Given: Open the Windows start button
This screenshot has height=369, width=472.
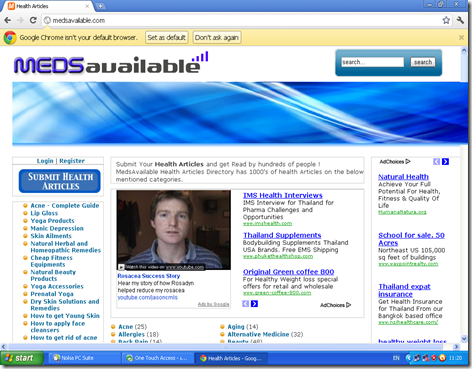Looking at the screenshot, I should point(22,358).
